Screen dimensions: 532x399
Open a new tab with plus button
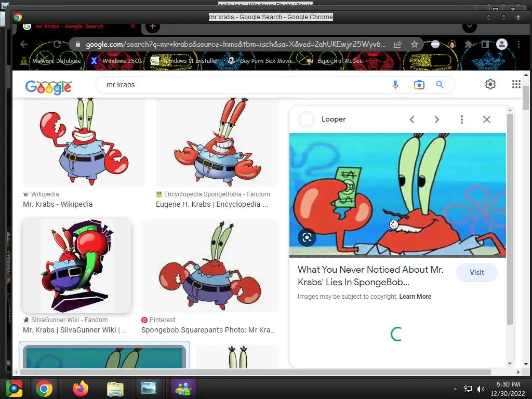153,26
